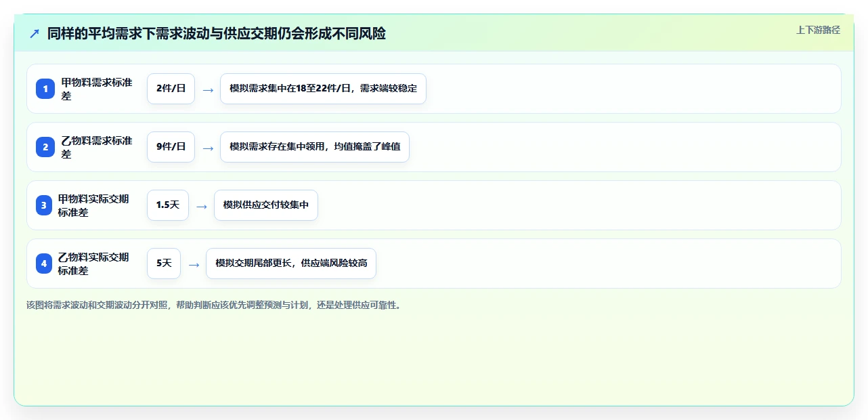The image size is (868, 420).
Task: Click the 5天 value chip
Action: click(x=164, y=264)
